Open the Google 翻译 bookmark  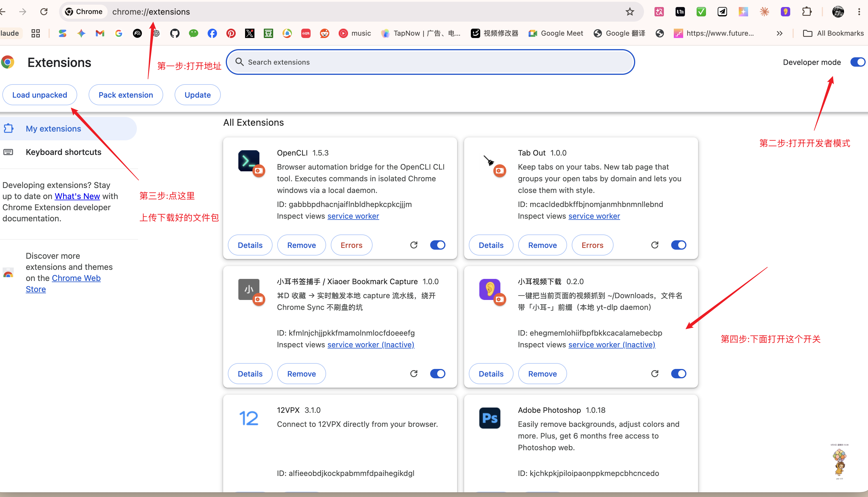(619, 33)
